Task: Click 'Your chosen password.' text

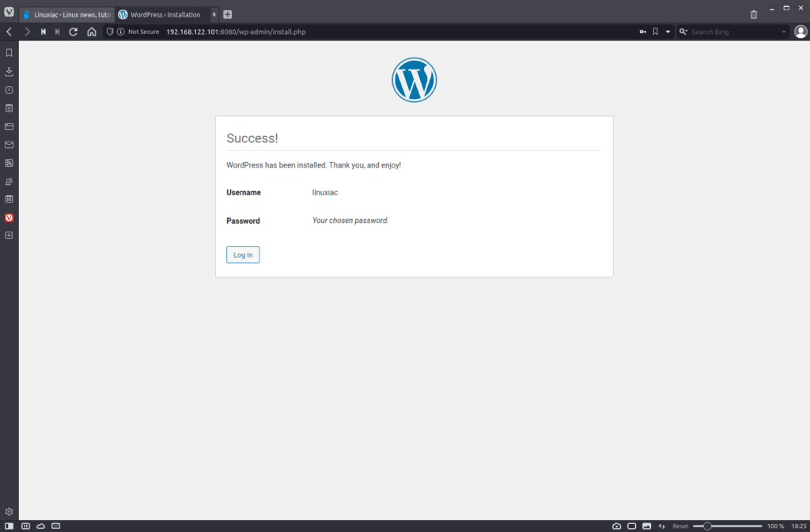Action: tap(350, 221)
